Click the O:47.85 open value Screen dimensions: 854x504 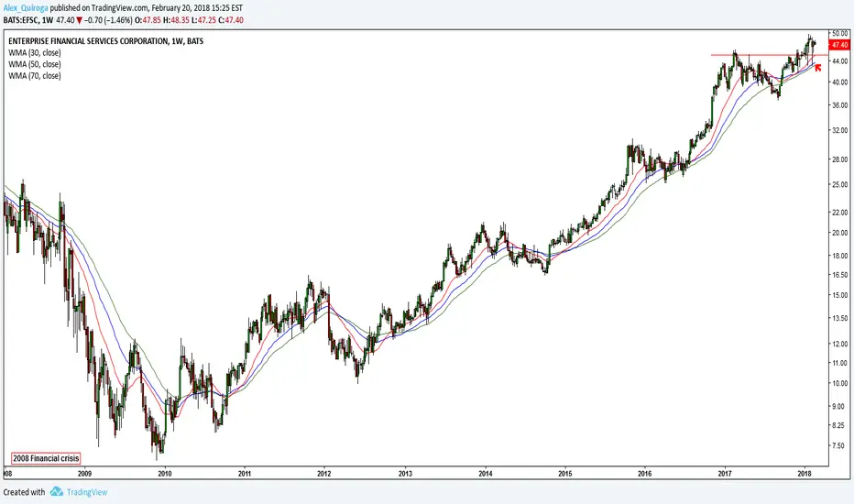pos(148,20)
